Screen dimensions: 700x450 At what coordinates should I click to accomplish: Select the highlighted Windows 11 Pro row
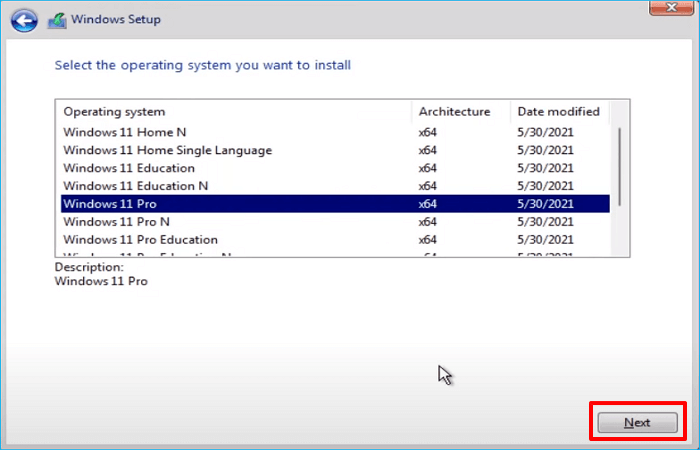coord(110,204)
